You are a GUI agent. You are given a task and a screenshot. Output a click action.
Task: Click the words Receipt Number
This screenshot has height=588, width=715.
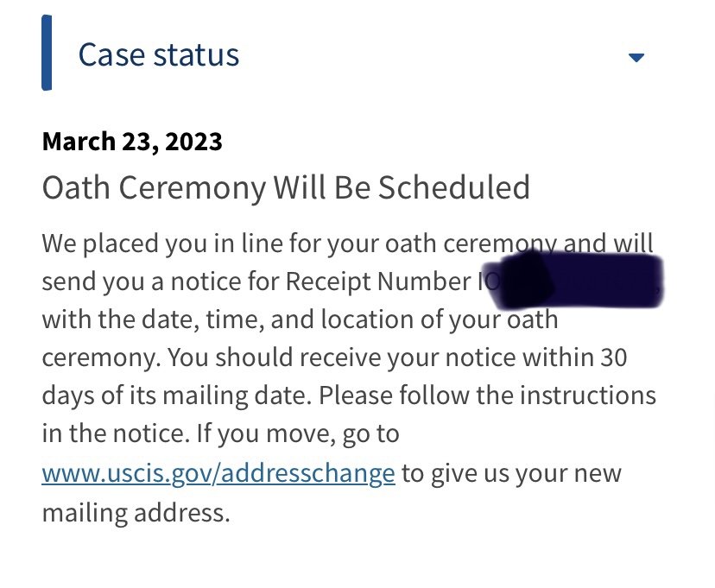click(378, 281)
